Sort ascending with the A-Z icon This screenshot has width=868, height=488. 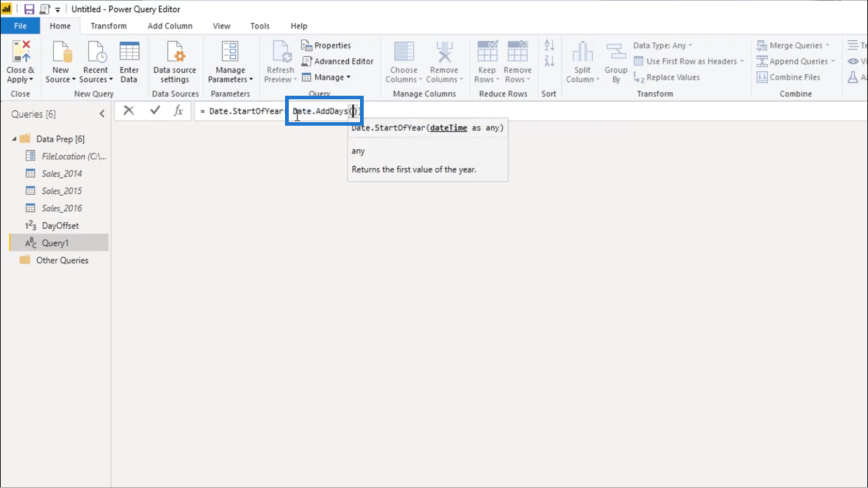point(549,45)
